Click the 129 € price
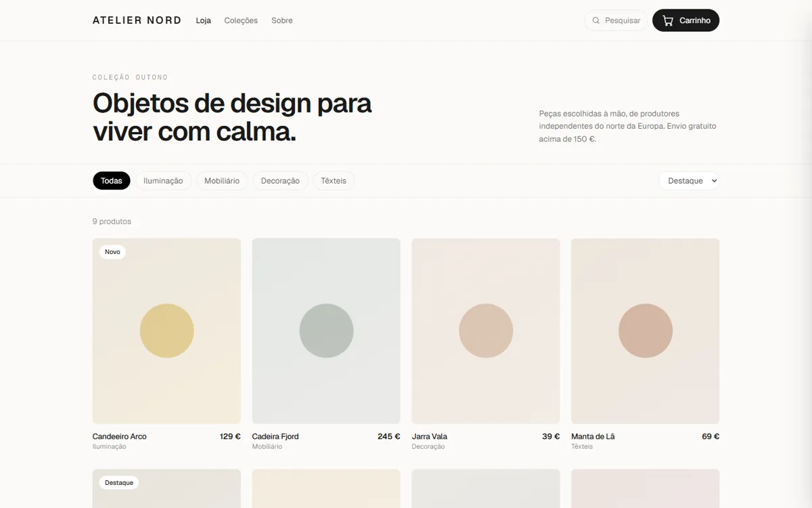This screenshot has height=508, width=812. point(230,436)
